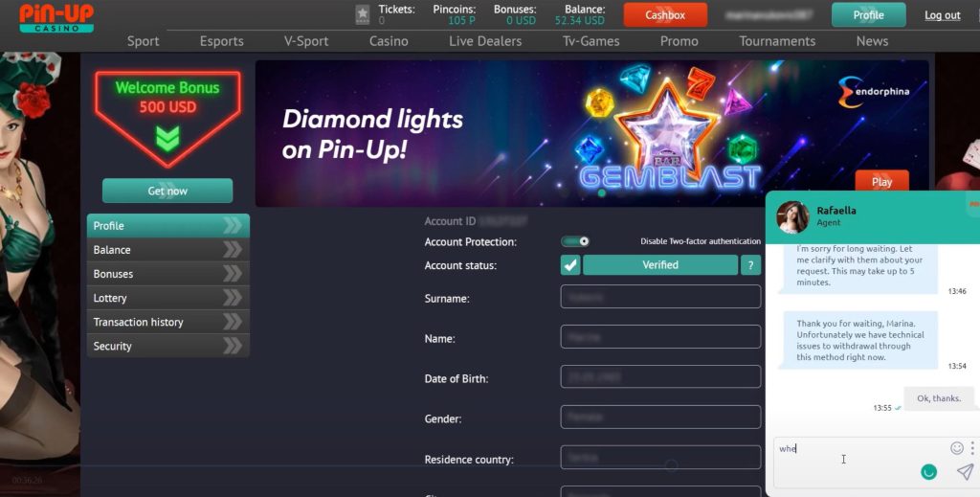This screenshot has width=980, height=497.
Task: Click the tickets star icon
Action: (x=363, y=14)
